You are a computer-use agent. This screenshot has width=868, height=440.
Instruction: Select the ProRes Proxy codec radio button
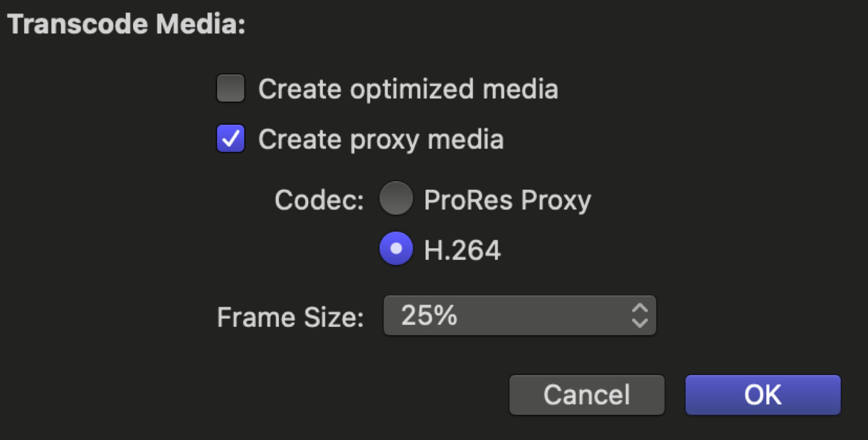tap(396, 198)
